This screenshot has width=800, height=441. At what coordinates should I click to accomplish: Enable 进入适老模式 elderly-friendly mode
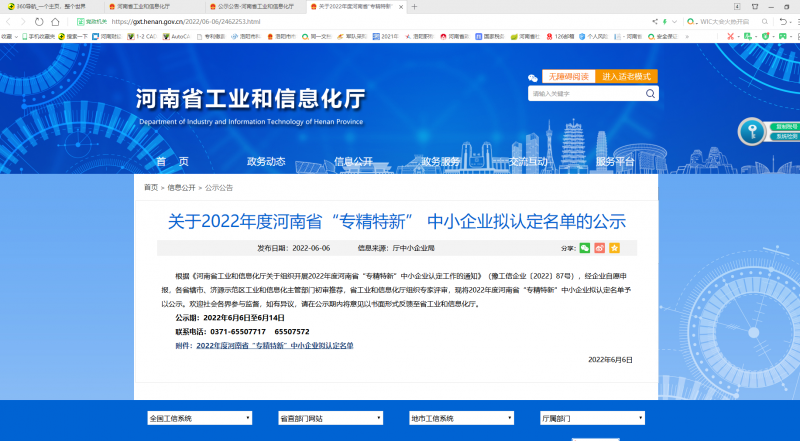pos(628,76)
